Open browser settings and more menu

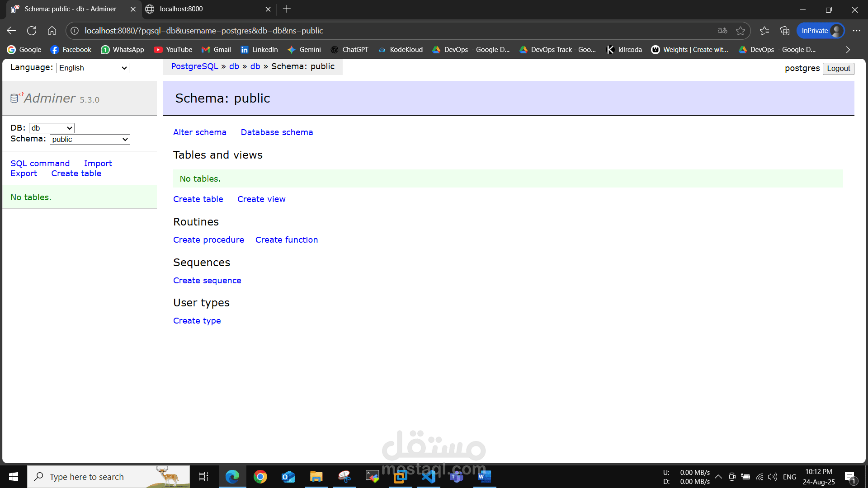pos(856,31)
